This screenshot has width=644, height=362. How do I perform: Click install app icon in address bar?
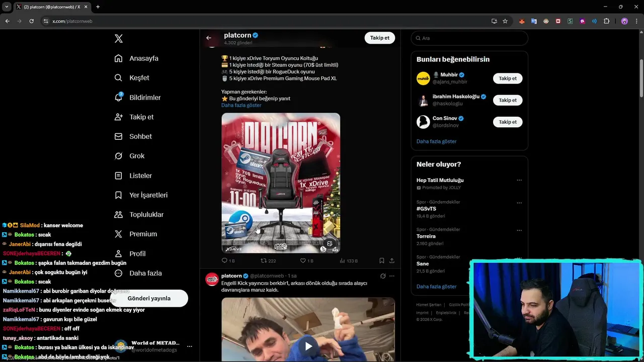(x=494, y=21)
